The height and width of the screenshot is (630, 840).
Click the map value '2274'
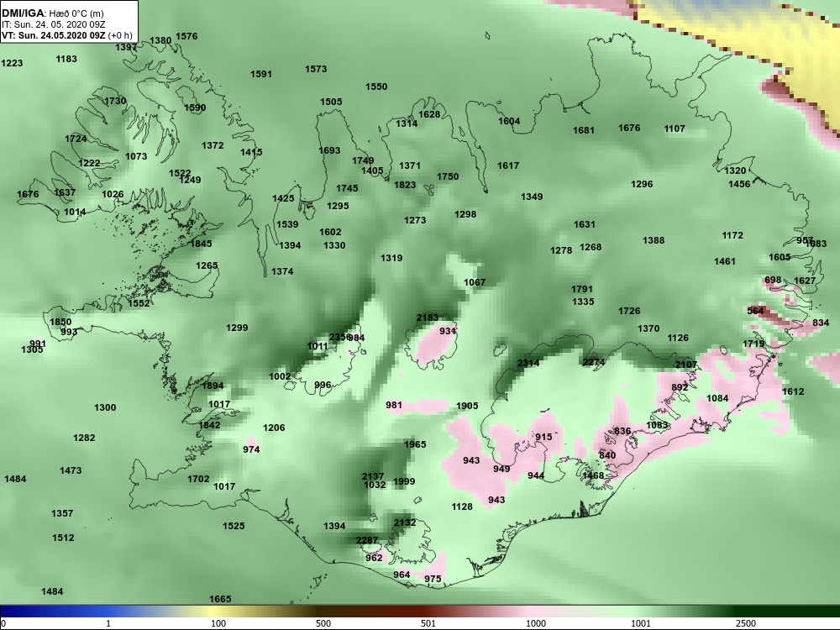(594, 362)
